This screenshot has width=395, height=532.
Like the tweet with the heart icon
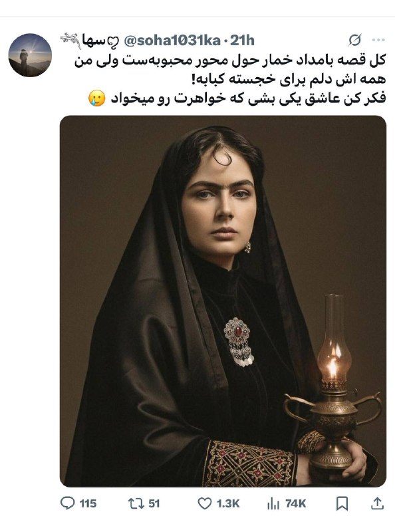(205, 503)
